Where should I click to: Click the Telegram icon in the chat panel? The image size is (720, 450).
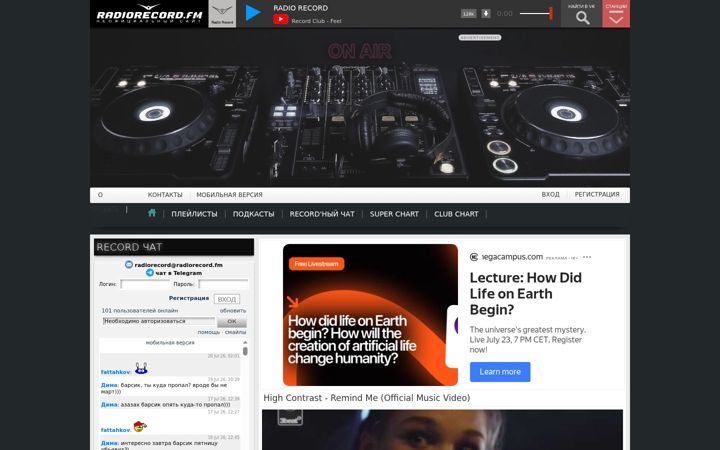[150, 272]
